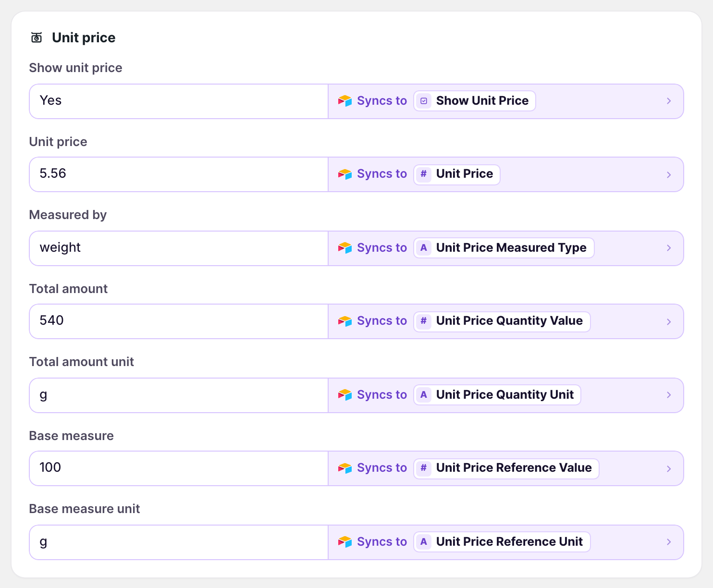This screenshot has height=588, width=713.
Task: Click the Show unit price field showing Yes
Action: coord(179,101)
